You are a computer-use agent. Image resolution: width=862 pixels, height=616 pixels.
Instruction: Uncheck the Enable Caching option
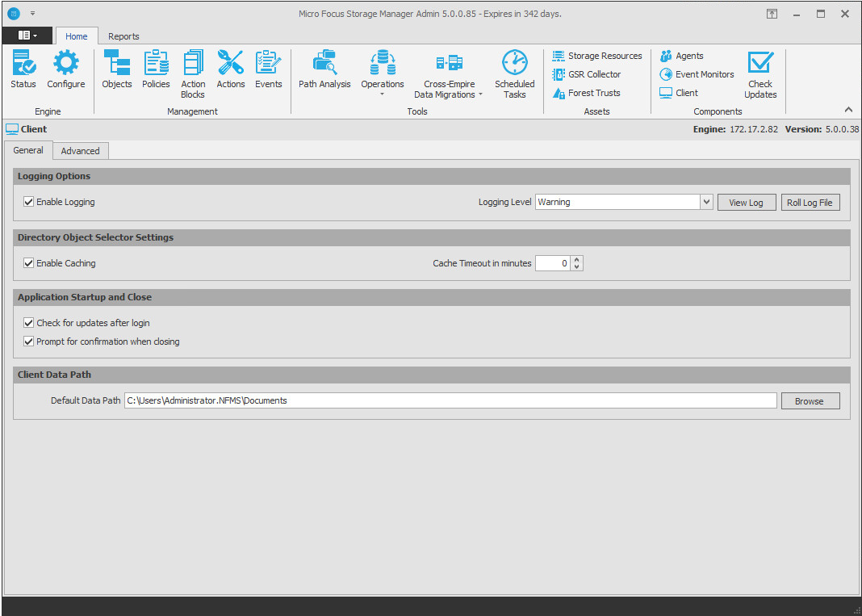pos(29,263)
